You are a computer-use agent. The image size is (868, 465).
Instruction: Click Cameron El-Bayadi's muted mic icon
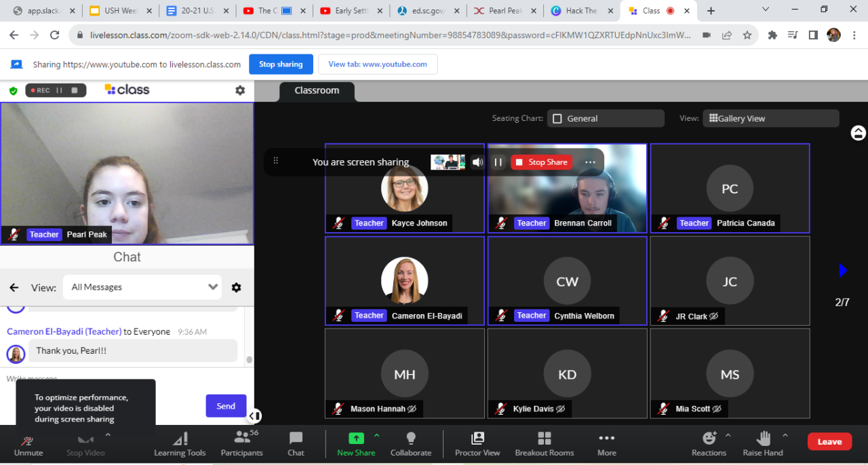tap(338, 316)
